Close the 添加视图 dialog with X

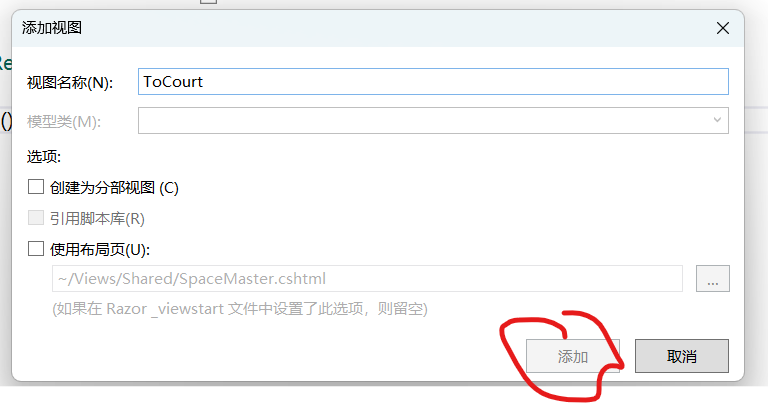point(722,28)
